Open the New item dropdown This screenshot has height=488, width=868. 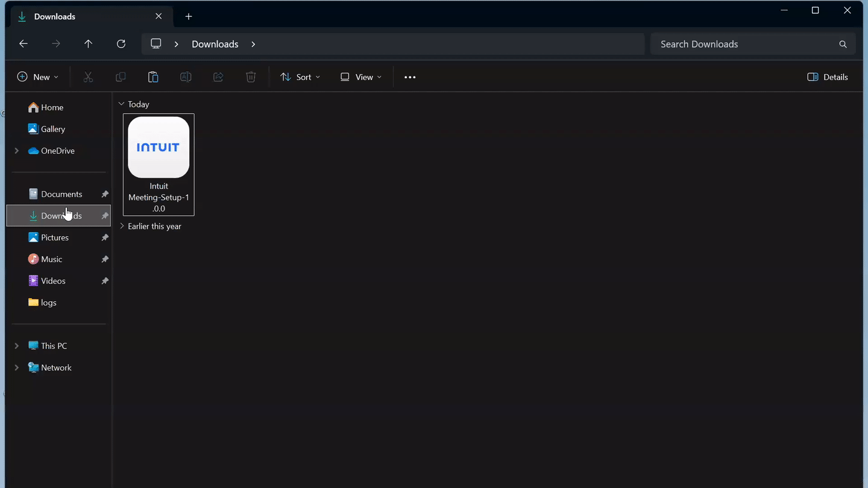pyautogui.click(x=38, y=77)
